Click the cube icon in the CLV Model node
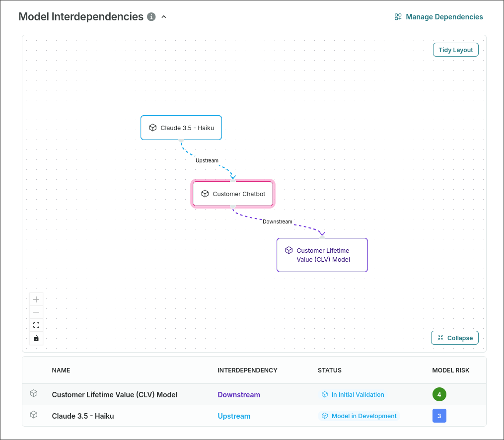This screenshot has width=504, height=440. tap(289, 250)
